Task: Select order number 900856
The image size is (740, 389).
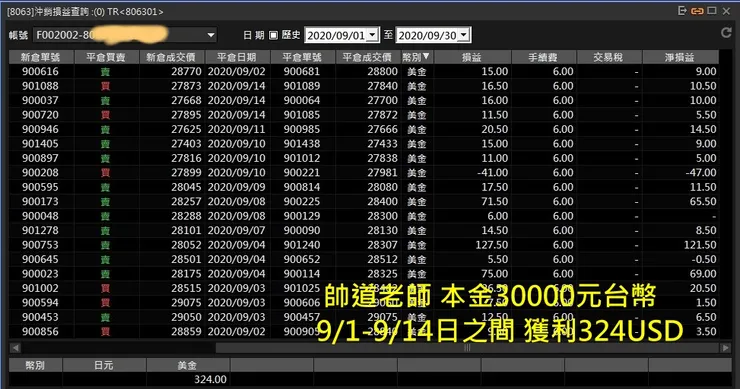Action: [x=41, y=331]
